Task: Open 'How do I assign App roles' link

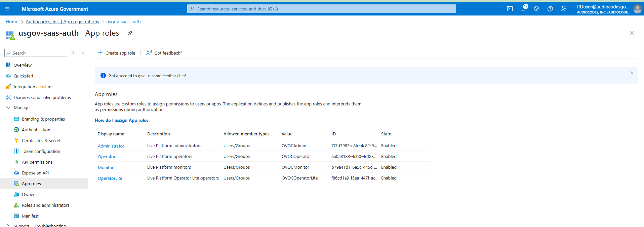Action: point(121,120)
